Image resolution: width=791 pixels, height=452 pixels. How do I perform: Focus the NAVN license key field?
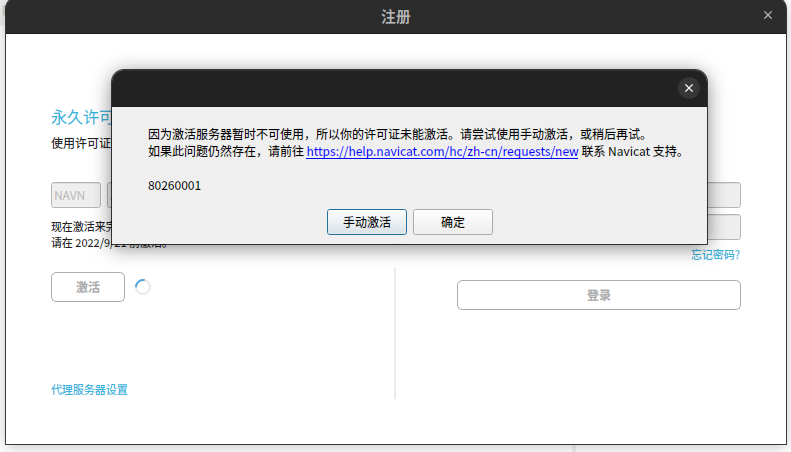click(x=76, y=195)
